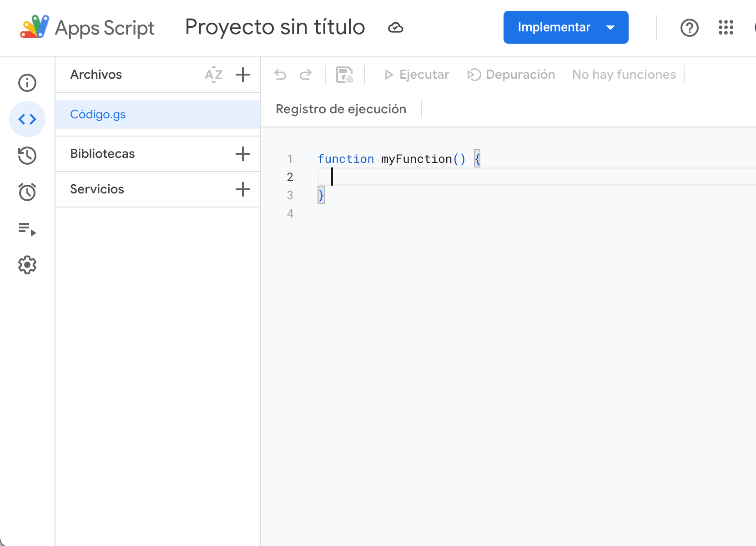The height and width of the screenshot is (546, 756).
Task: Add a service with Servicios plus icon
Action: (243, 189)
